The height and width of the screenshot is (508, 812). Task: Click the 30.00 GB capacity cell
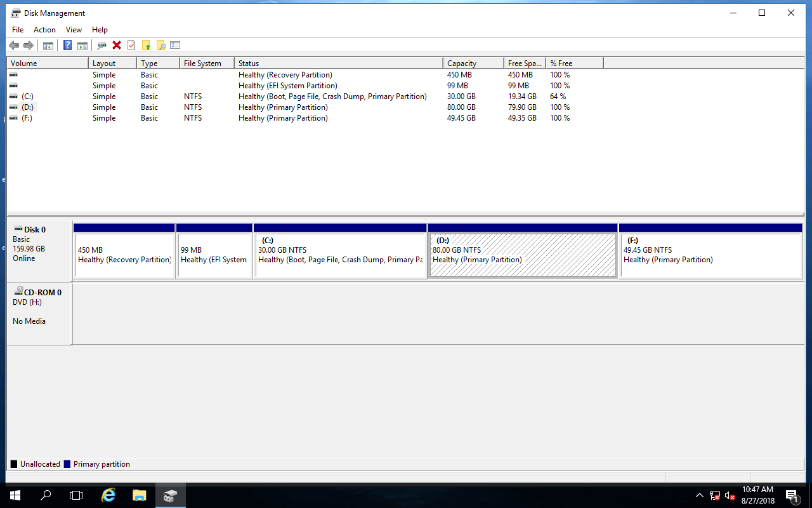[461, 97]
